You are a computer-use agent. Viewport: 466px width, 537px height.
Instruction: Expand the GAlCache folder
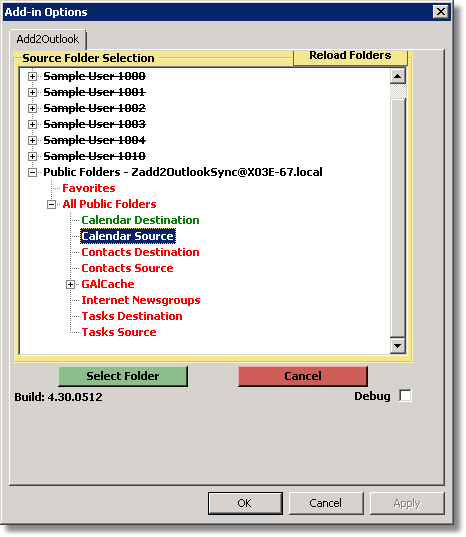pyautogui.click(x=71, y=284)
